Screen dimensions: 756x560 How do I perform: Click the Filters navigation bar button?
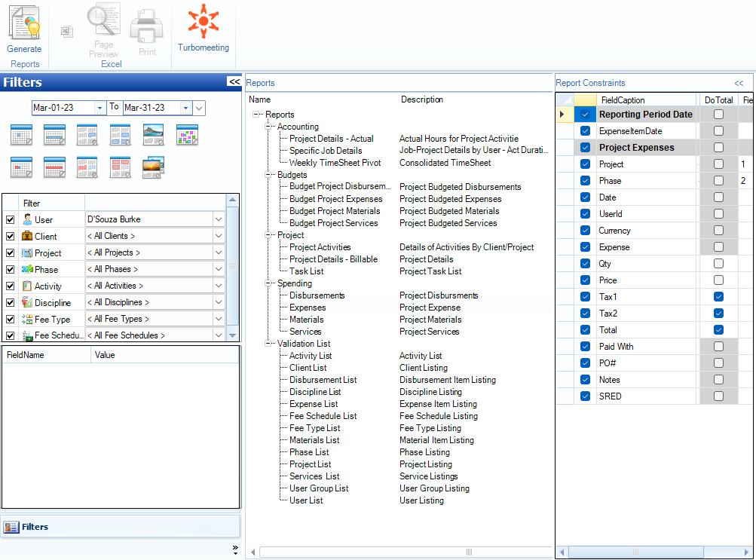[121, 527]
